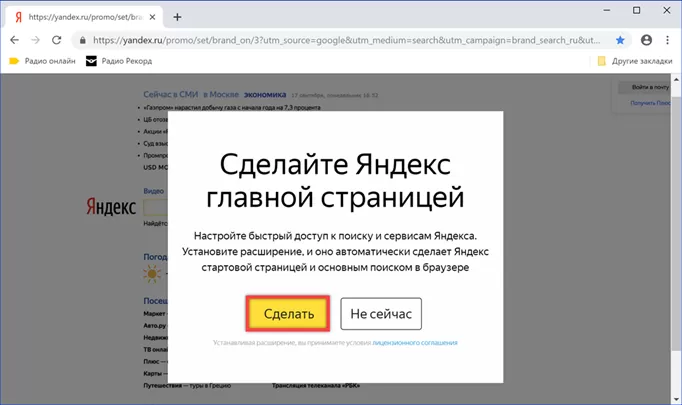682x405 pixels.
Task: Open the Chrome three-dot menu
Action: (667, 40)
